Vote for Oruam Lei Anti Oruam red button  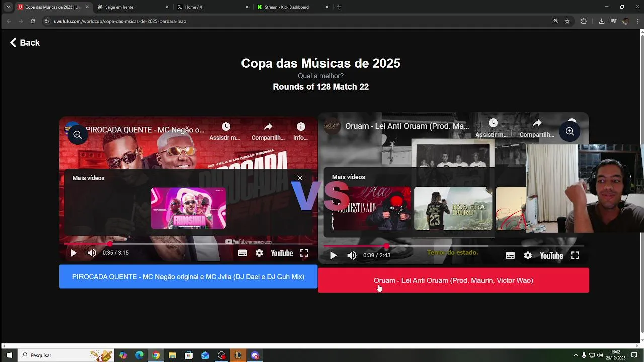[453, 280]
